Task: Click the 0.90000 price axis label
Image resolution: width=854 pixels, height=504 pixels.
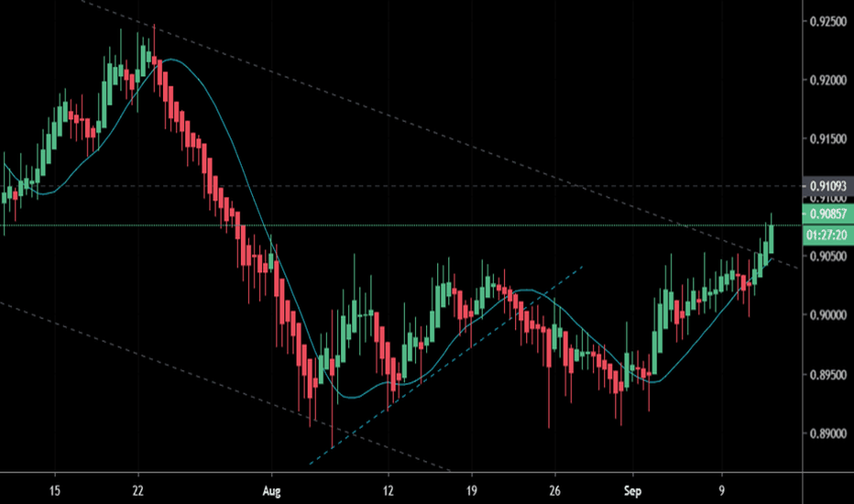Action: (x=828, y=315)
